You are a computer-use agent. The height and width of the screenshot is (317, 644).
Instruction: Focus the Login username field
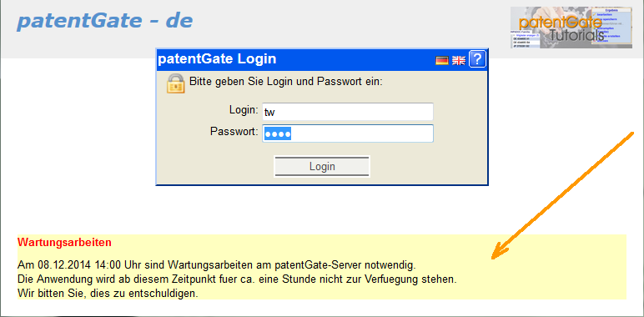(348, 112)
